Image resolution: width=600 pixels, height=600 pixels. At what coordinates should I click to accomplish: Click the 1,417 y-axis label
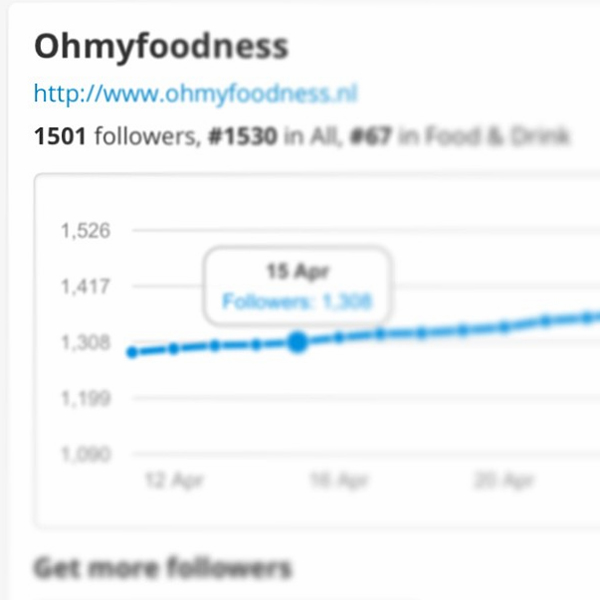coord(86,287)
